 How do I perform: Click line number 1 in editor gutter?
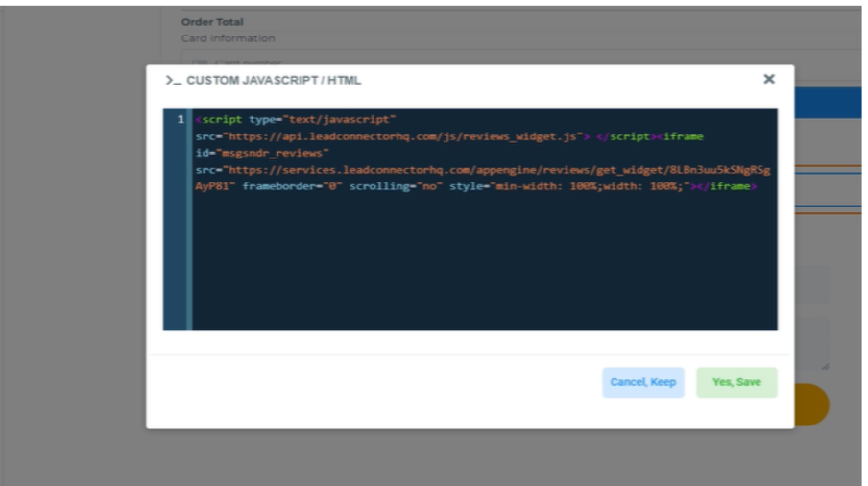click(179, 120)
